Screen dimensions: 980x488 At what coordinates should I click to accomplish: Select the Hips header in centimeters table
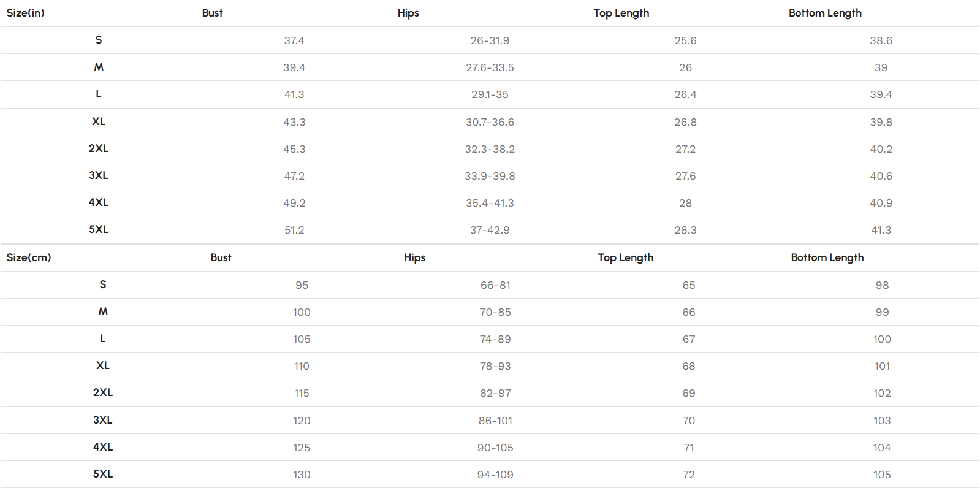pos(415,257)
